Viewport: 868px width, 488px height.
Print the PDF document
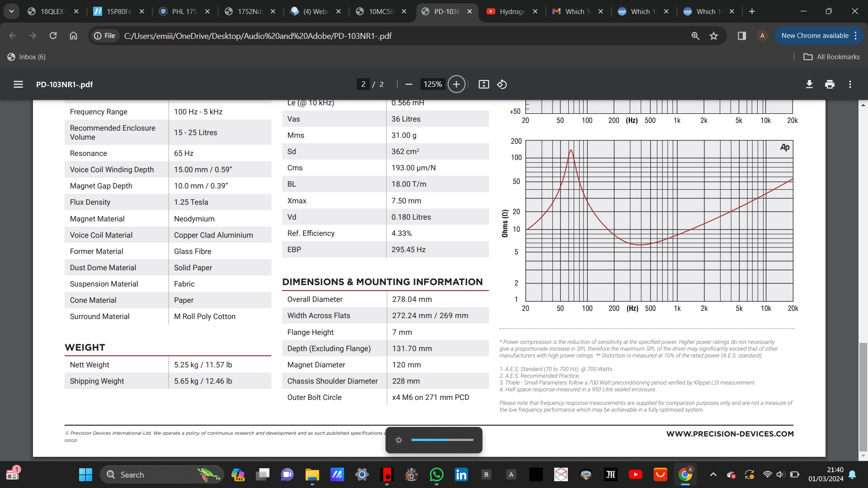pos(830,84)
